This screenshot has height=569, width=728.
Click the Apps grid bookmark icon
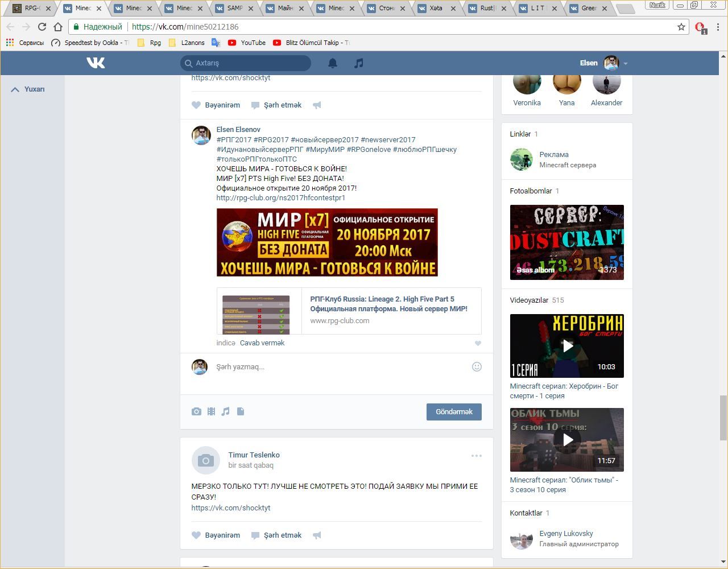pyautogui.click(x=10, y=43)
